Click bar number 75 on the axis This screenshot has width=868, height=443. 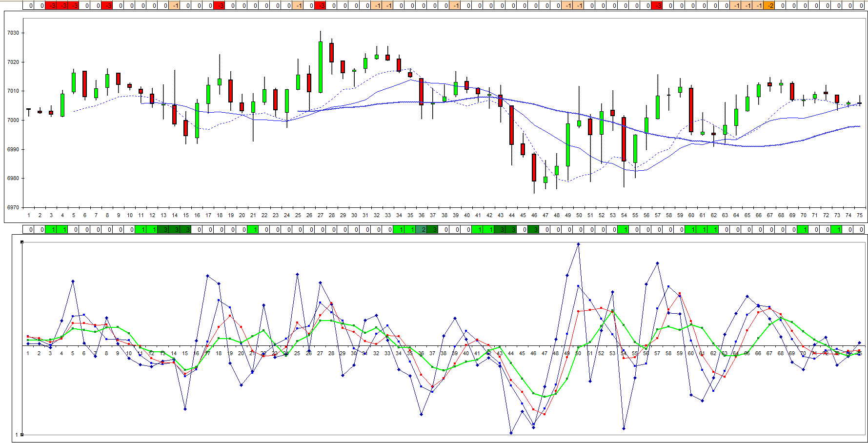pos(860,214)
